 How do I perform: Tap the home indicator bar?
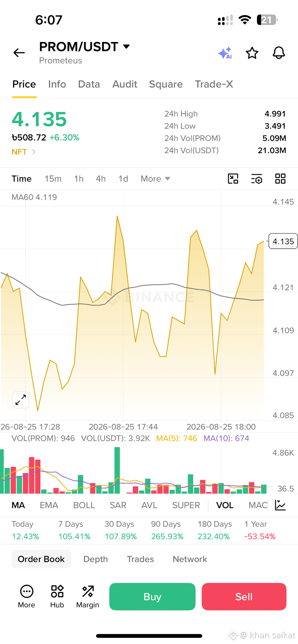(x=149, y=636)
